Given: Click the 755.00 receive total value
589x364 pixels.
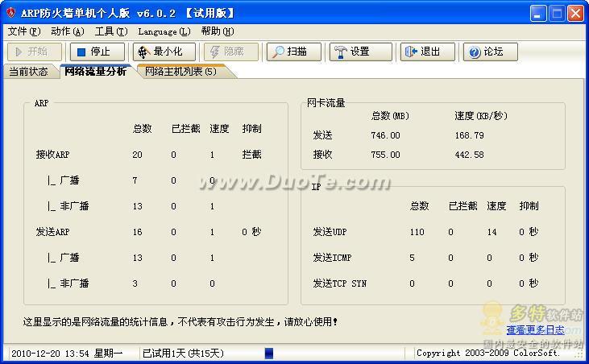Looking at the screenshot, I should [x=385, y=155].
